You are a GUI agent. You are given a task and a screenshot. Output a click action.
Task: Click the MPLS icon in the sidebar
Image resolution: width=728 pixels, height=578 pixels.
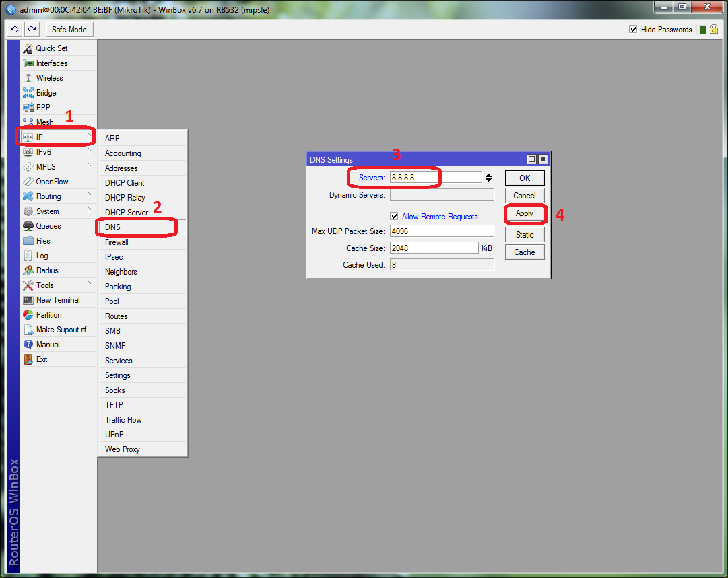click(x=28, y=166)
